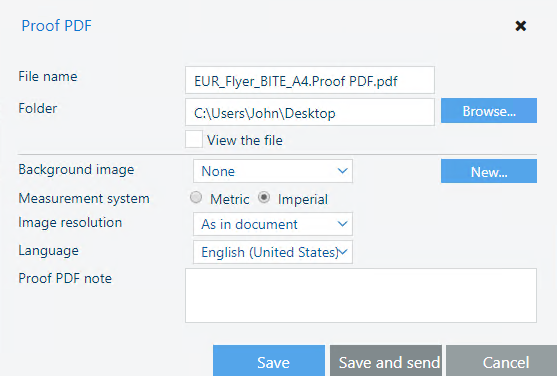The height and width of the screenshot is (376, 557).
Task: Click the File name label
Action: coord(48,76)
